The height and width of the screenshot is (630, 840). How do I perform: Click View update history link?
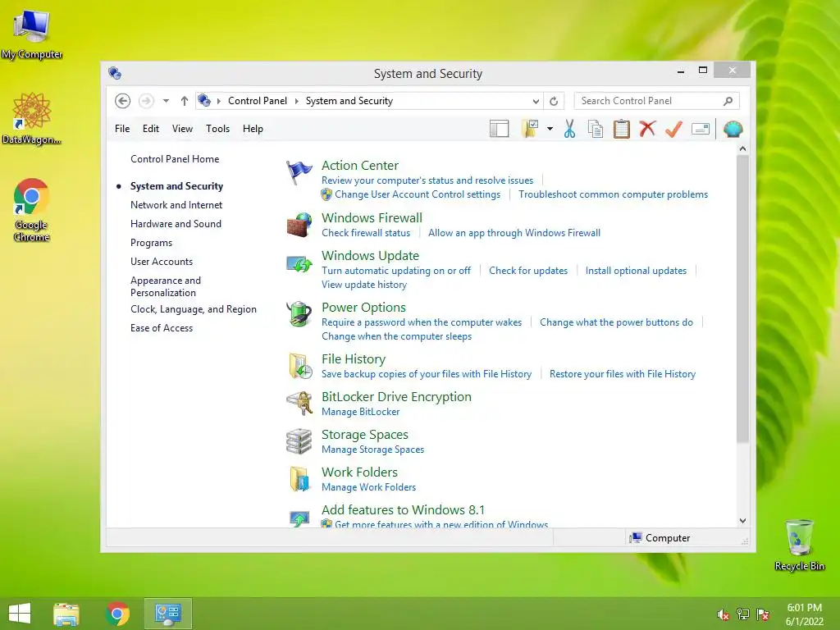(x=364, y=285)
